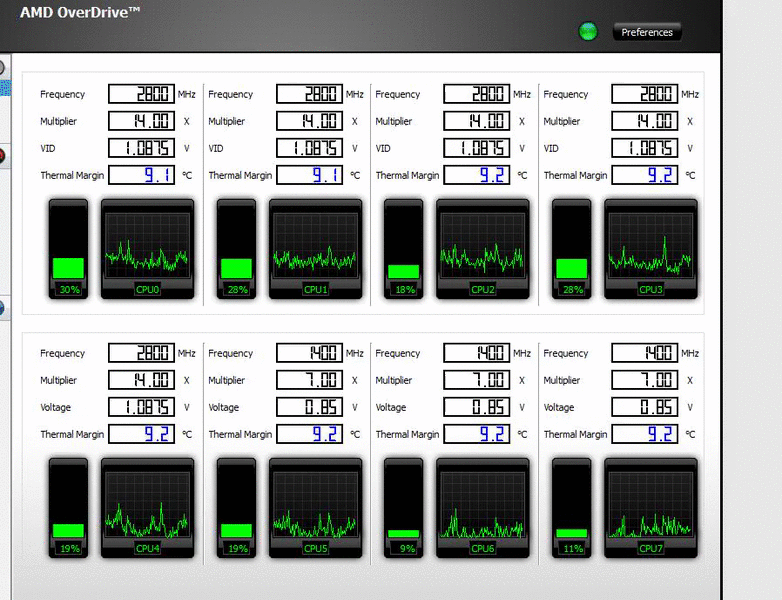Click CPU5 Voltage value 0.85
This screenshot has height=600, width=782.
(x=310, y=407)
